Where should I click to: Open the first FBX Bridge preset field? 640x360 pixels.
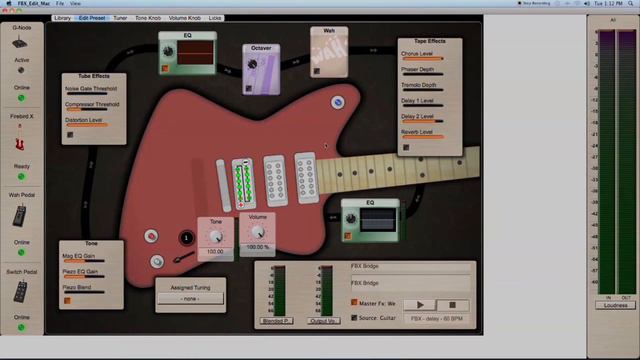tap(411, 267)
